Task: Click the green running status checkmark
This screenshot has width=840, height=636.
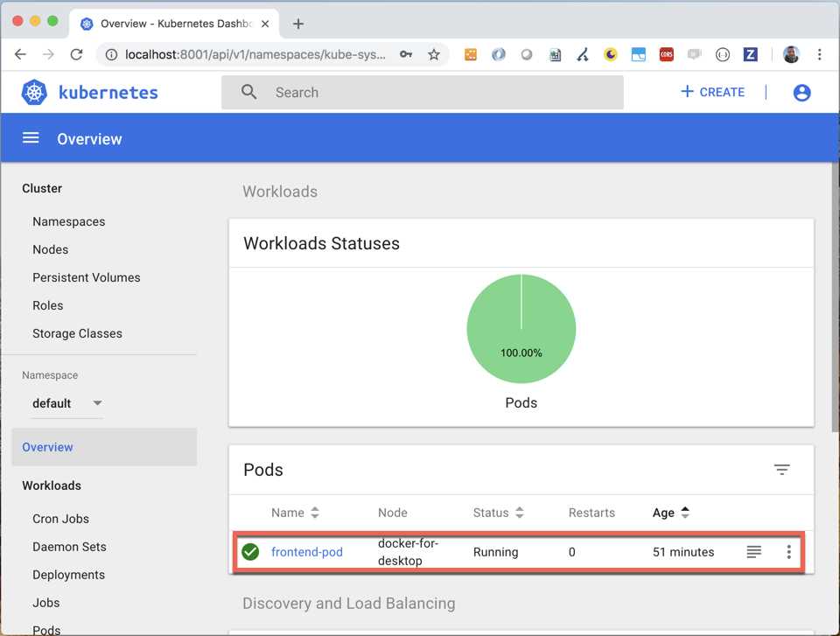Action: [x=251, y=552]
